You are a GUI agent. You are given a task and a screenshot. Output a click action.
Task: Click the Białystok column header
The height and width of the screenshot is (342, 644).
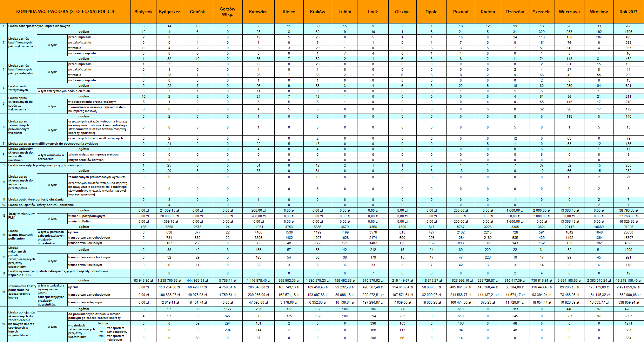coord(143,12)
